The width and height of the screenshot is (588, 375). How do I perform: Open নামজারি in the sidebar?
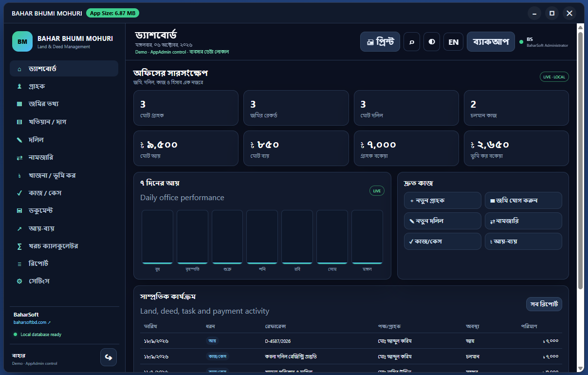tap(64, 157)
